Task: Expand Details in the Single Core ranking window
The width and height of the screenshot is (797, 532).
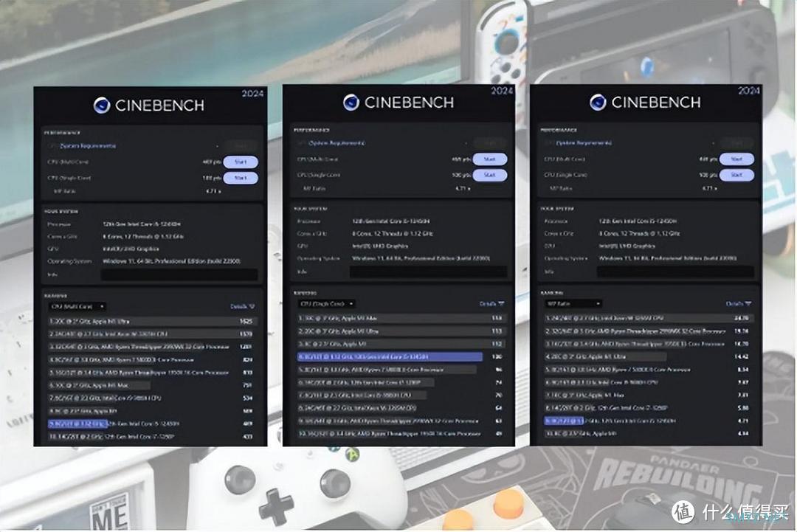Action: (x=491, y=304)
